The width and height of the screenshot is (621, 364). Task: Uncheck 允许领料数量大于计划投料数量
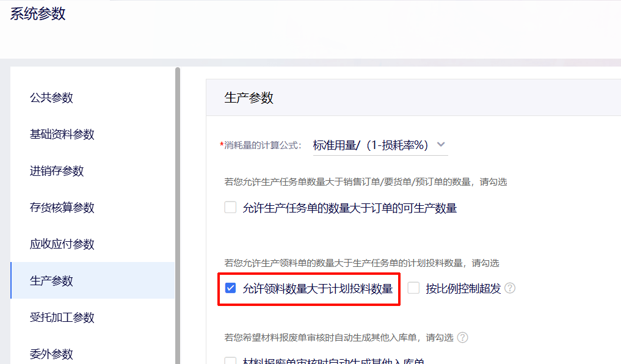[230, 288]
